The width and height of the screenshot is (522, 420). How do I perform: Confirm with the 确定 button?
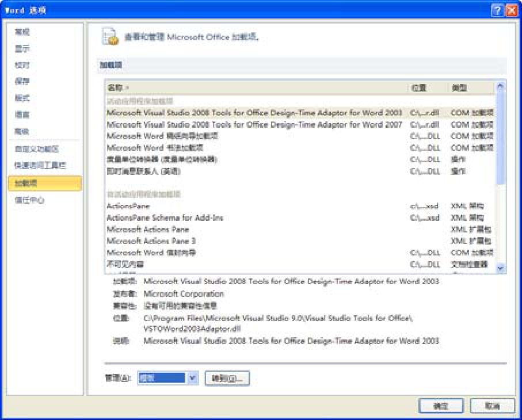[x=441, y=406]
